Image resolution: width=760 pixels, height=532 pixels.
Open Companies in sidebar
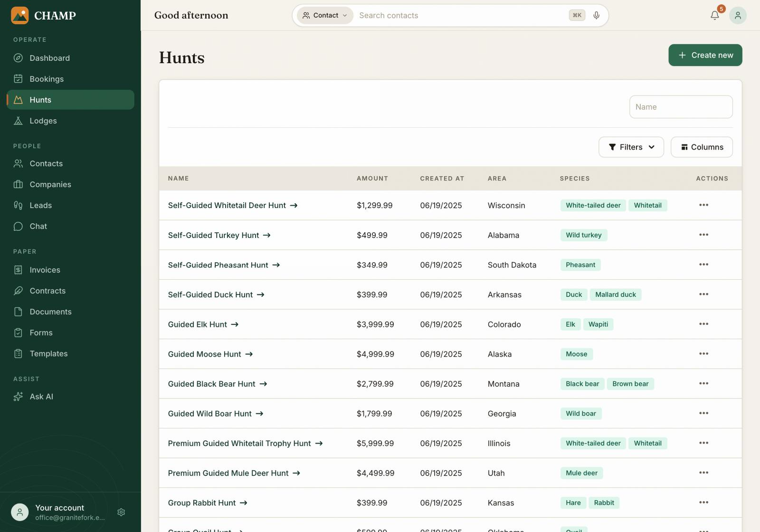(70, 184)
